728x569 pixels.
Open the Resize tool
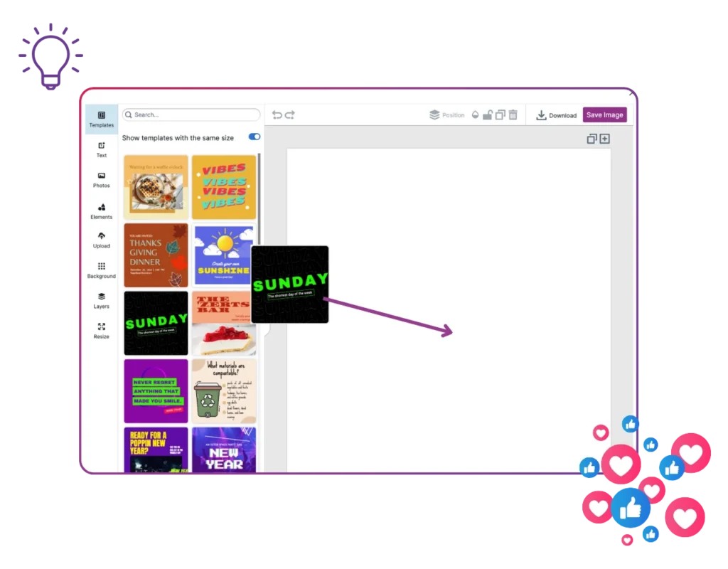point(102,330)
